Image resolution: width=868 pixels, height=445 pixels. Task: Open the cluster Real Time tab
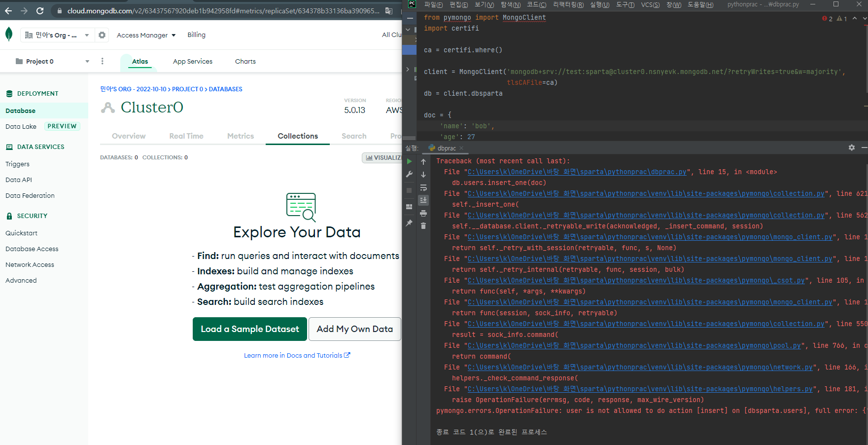[x=186, y=136]
